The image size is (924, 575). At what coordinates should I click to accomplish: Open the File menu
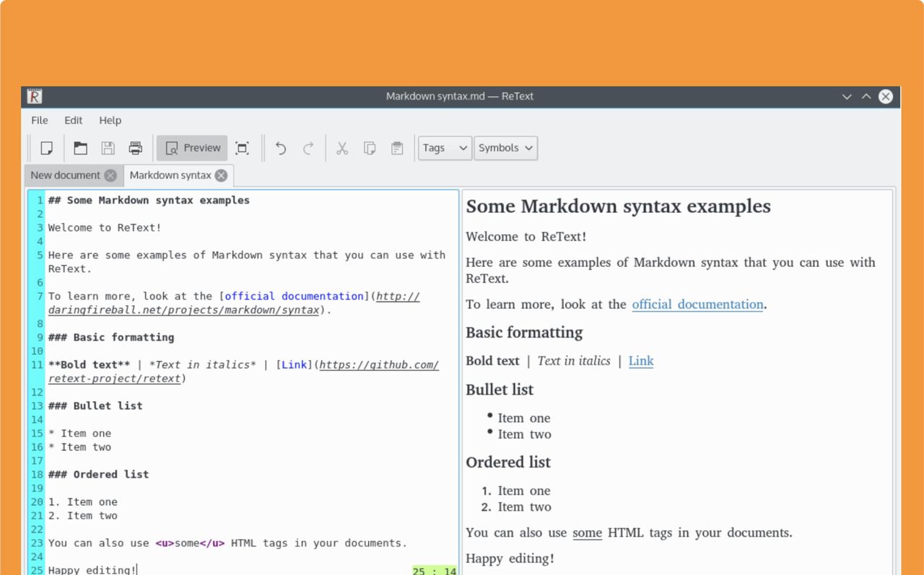pyautogui.click(x=40, y=120)
